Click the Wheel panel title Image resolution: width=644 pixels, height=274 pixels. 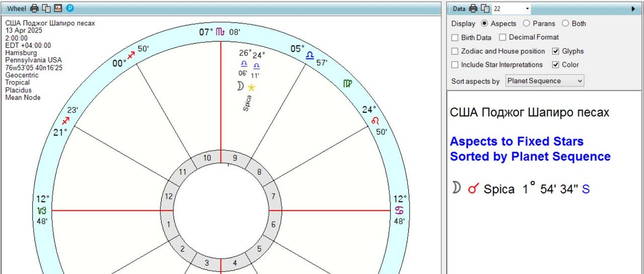click(x=17, y=9)
